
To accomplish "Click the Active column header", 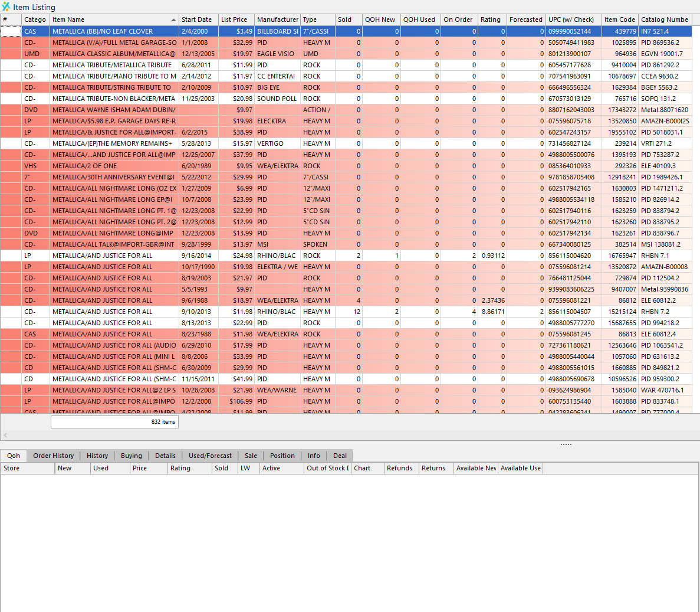I will [282, 468].
